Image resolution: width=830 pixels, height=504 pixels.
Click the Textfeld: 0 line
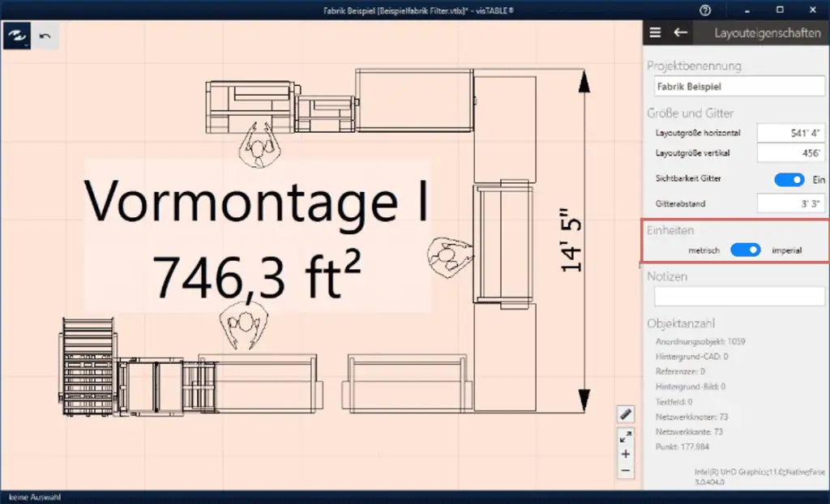tap(674, 402)
